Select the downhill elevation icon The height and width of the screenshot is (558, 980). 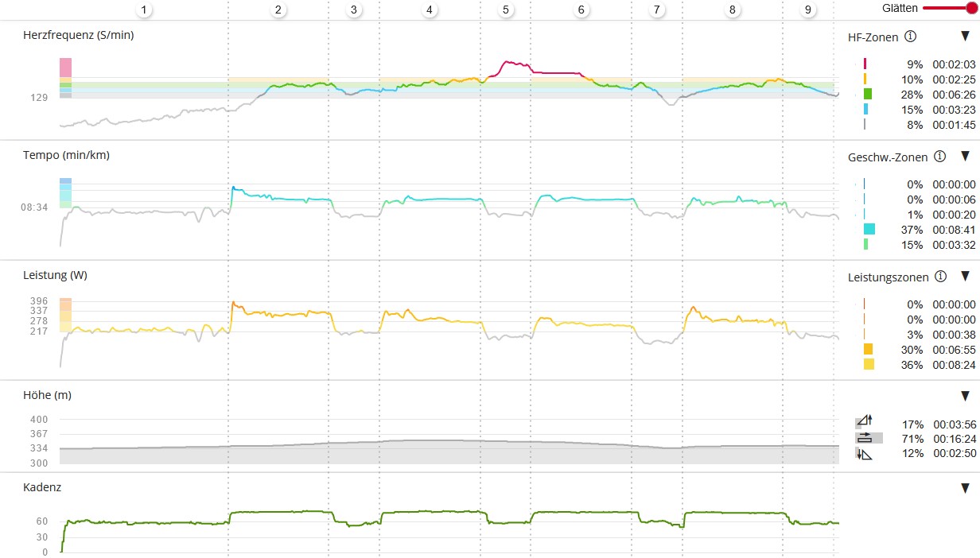tap(864, 453)
